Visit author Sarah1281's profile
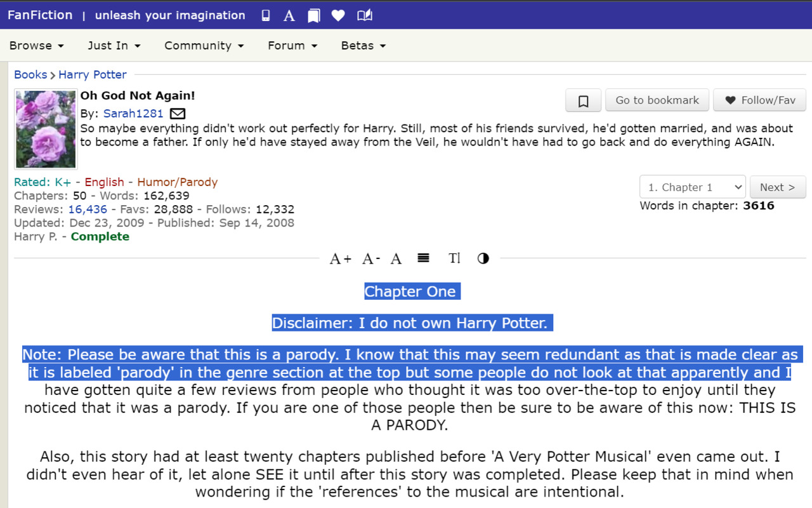 133,114
